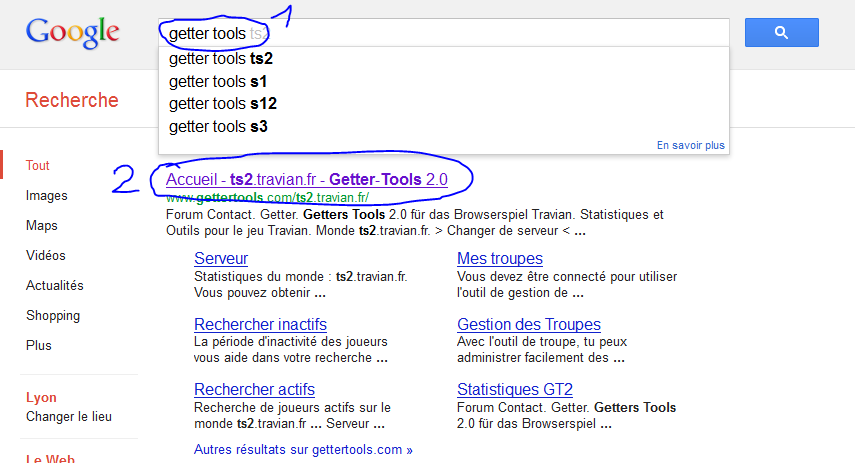Open the 'En savoir plus' link
The width and height of the screenshot is (855, 463).
(690, 145)
